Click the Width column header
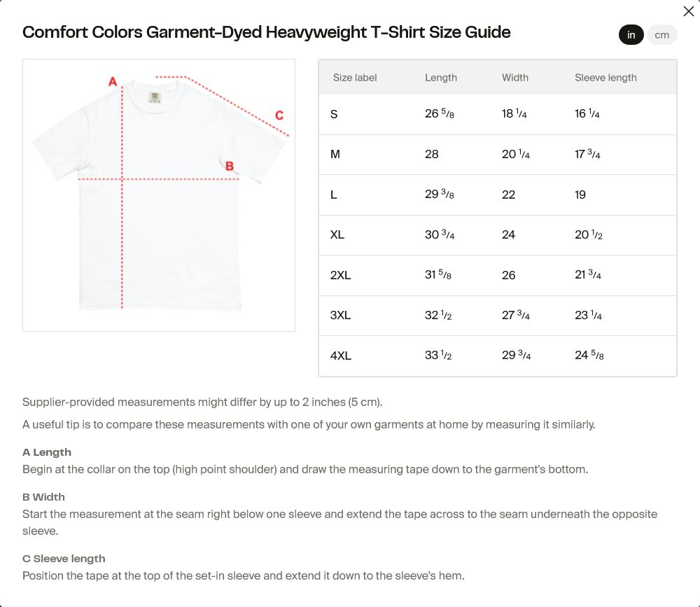Screen dimensions: 700x607 click(515, 78)
